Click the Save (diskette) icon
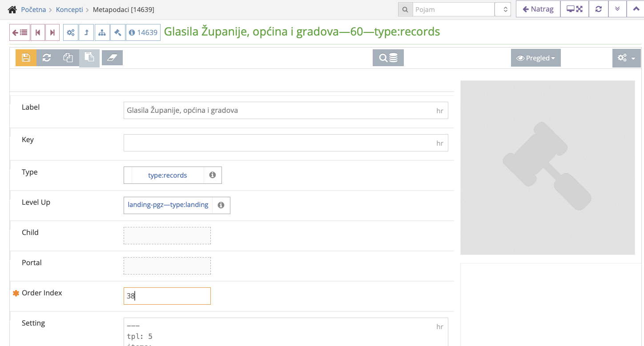Screen dimensions: 644x346 [25, 58]
